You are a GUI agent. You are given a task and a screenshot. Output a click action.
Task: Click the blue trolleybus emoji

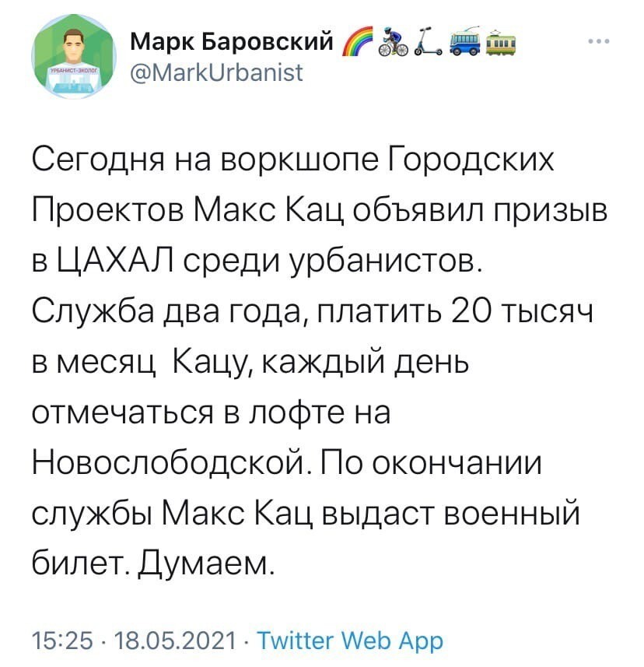coord(464,42)
